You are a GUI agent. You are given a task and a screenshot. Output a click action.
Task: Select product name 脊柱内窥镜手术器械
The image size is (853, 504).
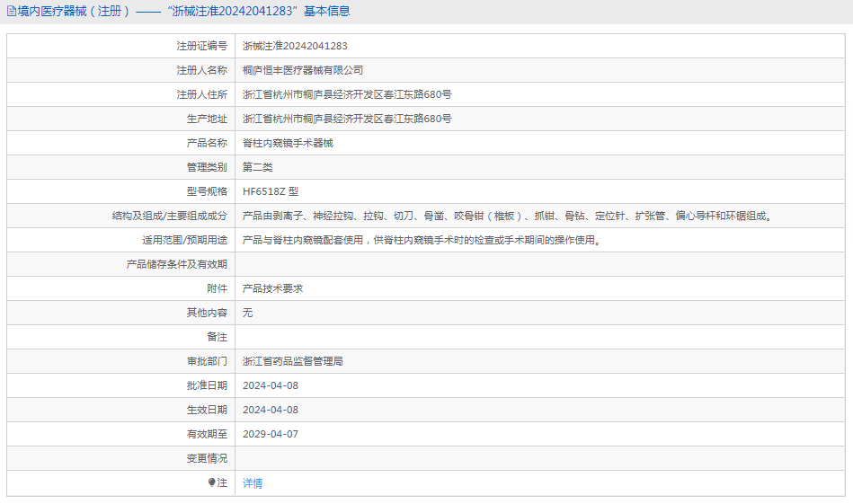pyautogui.click(x=288, y=143)
